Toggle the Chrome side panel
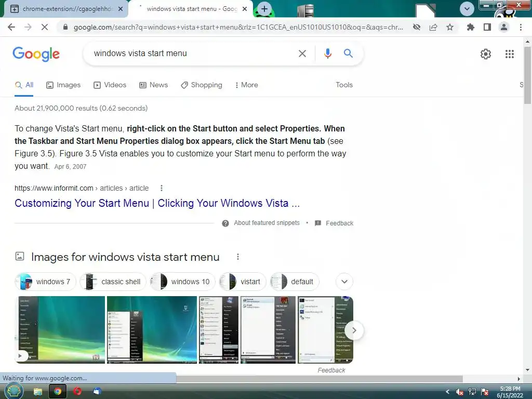The image size is (532, 399). click(x=487, y=27)
